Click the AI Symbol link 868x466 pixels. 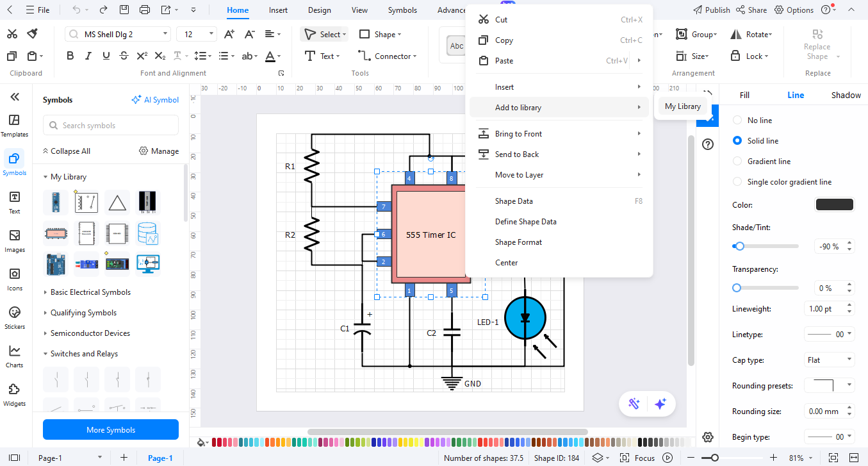(x=155, y=100)
